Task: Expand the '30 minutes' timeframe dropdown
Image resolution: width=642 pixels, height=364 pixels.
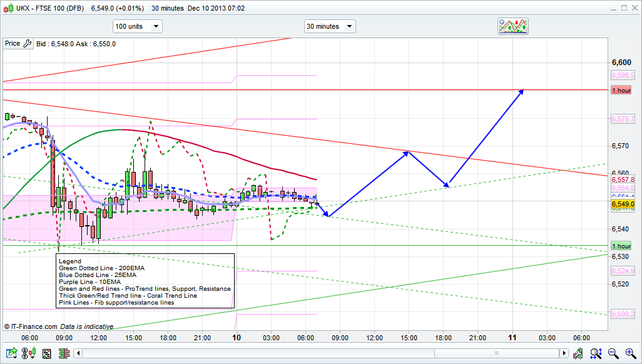Action: click(x=329, y=26)
